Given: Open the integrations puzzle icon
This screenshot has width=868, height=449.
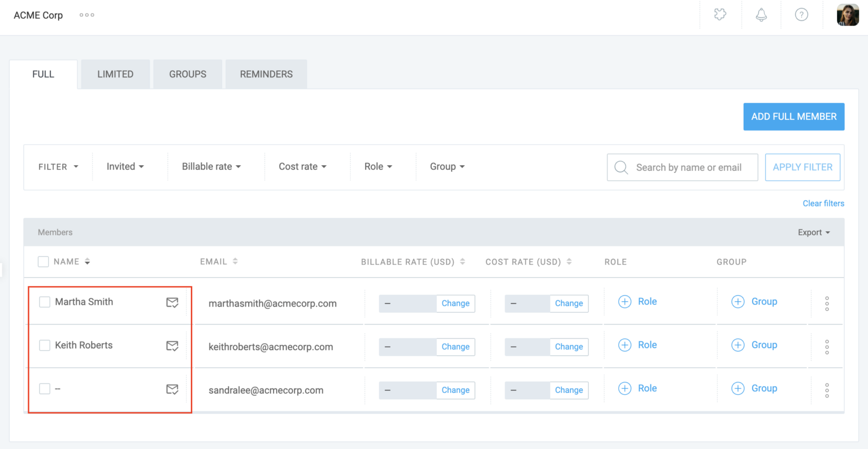Looking at the screenshot, I should click(x=720, y=15).
